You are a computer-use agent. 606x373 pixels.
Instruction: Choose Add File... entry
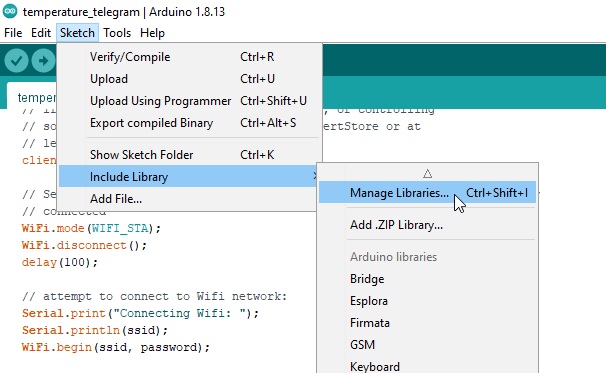click(189, 199)
